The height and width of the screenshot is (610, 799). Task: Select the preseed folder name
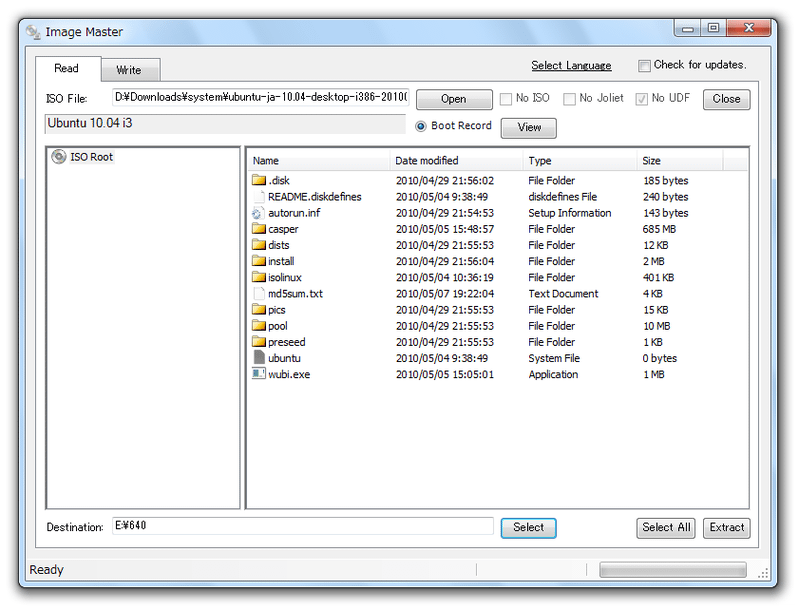click(x=286, y=342)
